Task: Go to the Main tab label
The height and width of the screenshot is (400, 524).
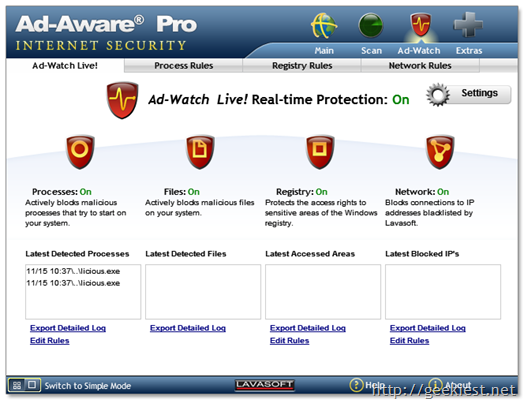Action: click(x=324, y=51)
